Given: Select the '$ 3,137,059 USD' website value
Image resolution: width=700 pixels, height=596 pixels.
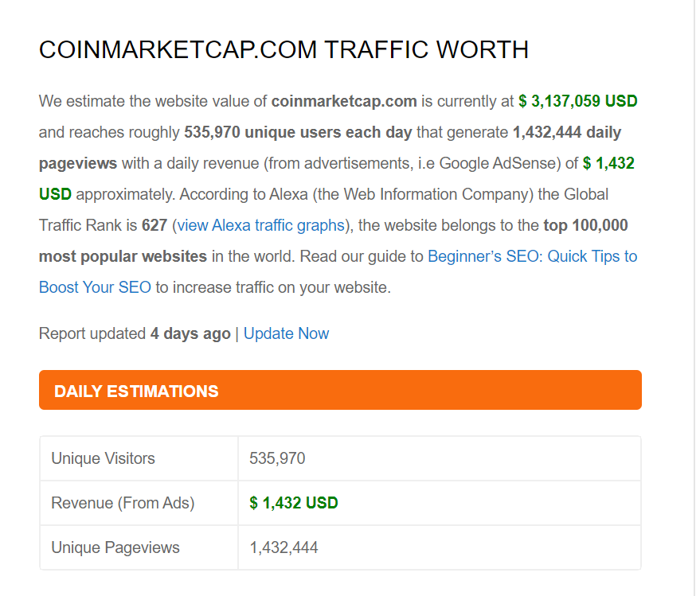Looking at the screenshot, I should tap(577, 101).
